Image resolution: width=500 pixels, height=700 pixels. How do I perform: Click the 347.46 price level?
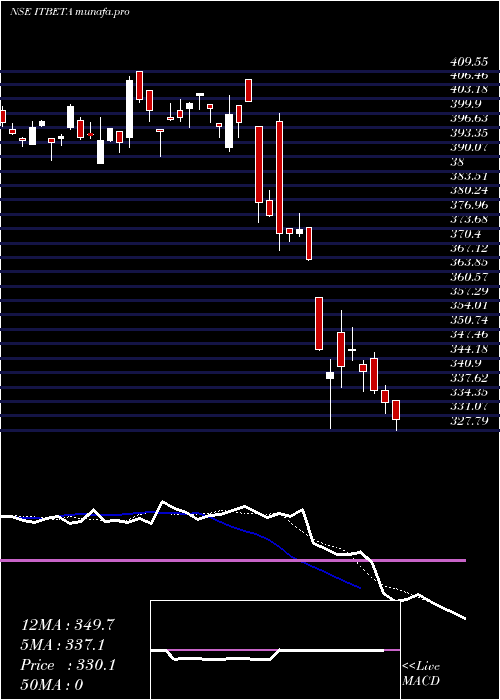(468, 334)
